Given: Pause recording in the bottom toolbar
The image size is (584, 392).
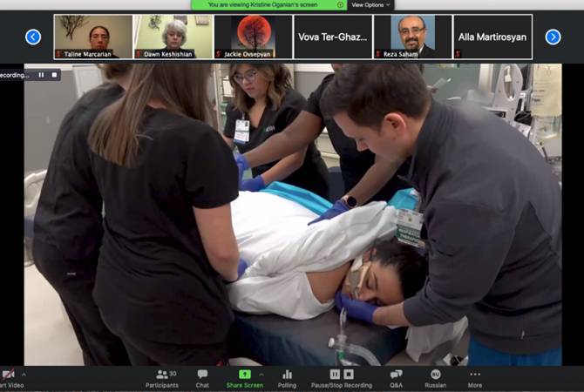Looking at the screenshot, I should tap(335, 374).
